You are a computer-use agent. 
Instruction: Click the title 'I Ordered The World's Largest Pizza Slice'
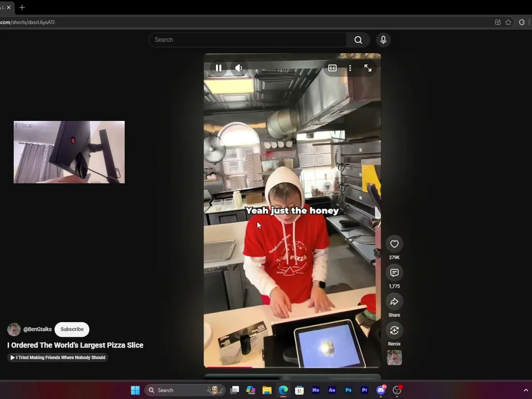coord(75,345)
